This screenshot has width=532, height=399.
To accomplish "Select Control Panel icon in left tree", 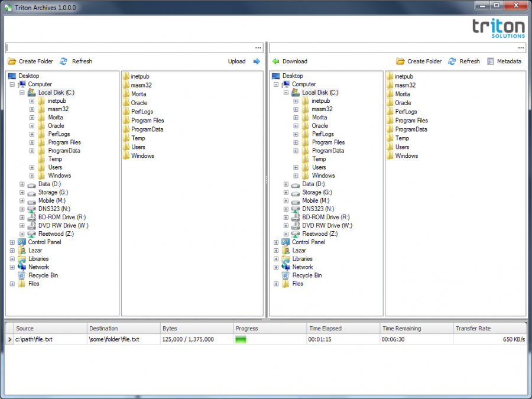I will 22,242.
